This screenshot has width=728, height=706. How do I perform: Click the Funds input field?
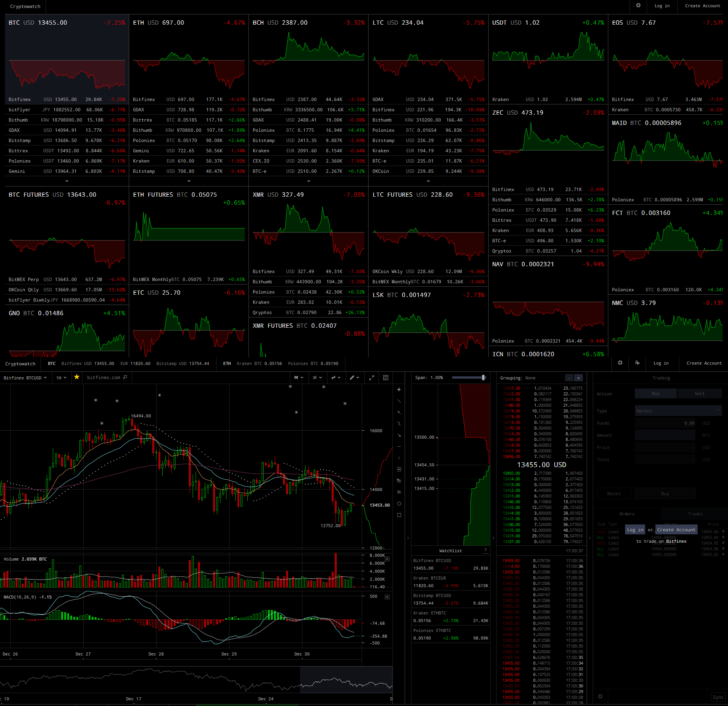665,423
